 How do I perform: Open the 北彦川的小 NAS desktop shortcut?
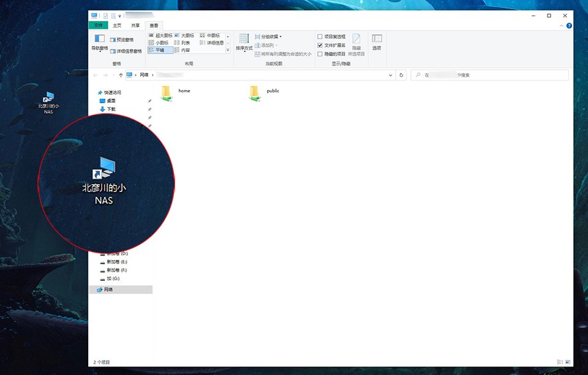point(48,102)
